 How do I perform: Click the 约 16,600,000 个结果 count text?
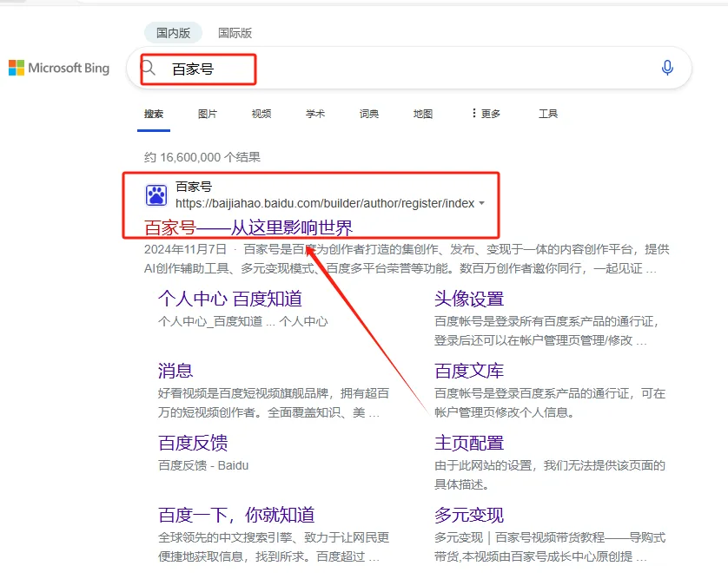coord(202,157)
